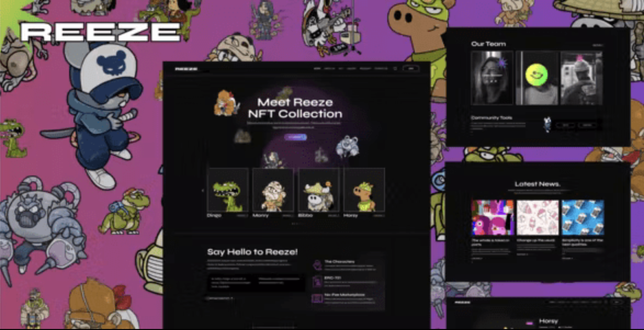Click the REEZE logo in bottom-right preview header
The height and width of the screenshot is (330, 644).
pyautogui.click(x=462, y=303)
